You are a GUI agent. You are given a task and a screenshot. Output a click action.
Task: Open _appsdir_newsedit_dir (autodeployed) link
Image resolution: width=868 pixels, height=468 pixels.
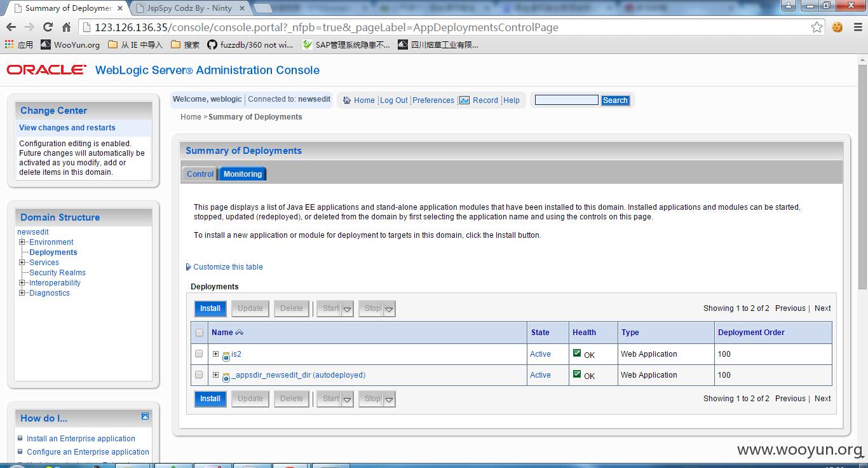[x=298, y=375]
